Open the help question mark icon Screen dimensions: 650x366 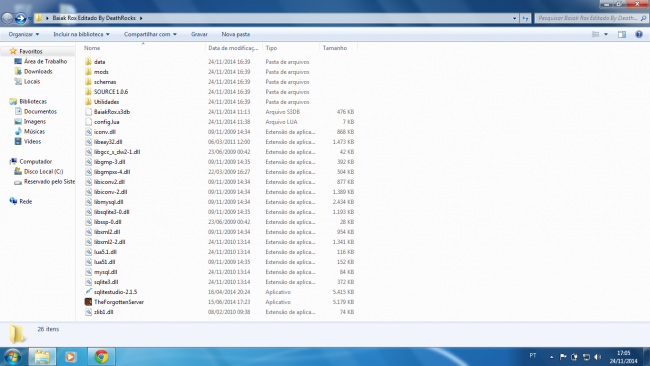tap(639, 34)
